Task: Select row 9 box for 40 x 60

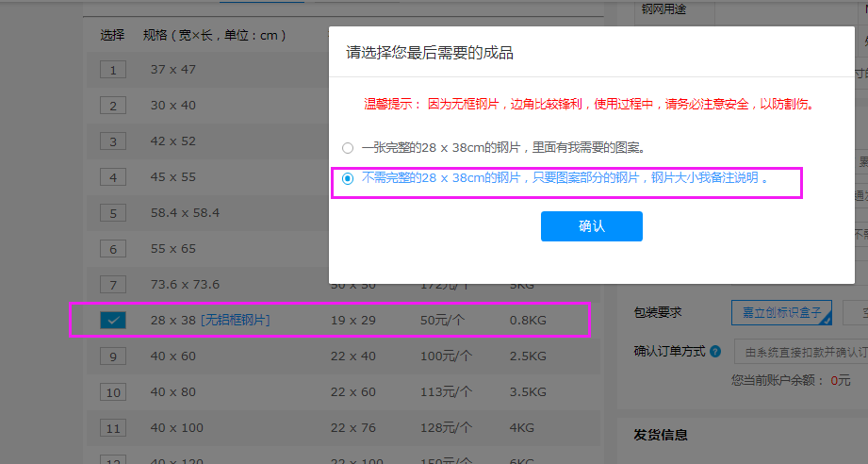Action: (113, 356)
